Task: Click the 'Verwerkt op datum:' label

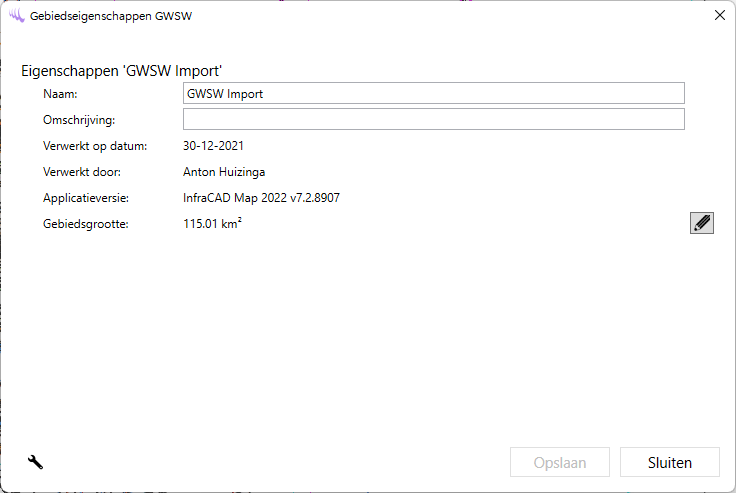Action: [95, 146]
